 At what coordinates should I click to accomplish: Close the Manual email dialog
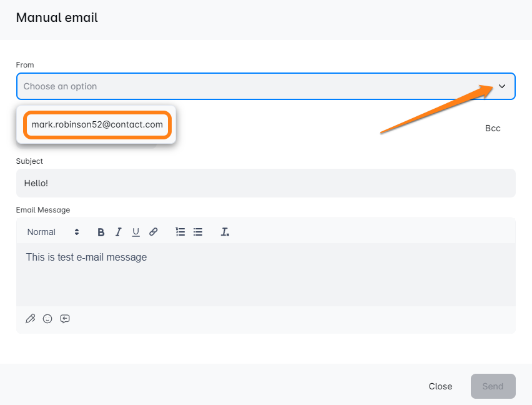point(440,386)
